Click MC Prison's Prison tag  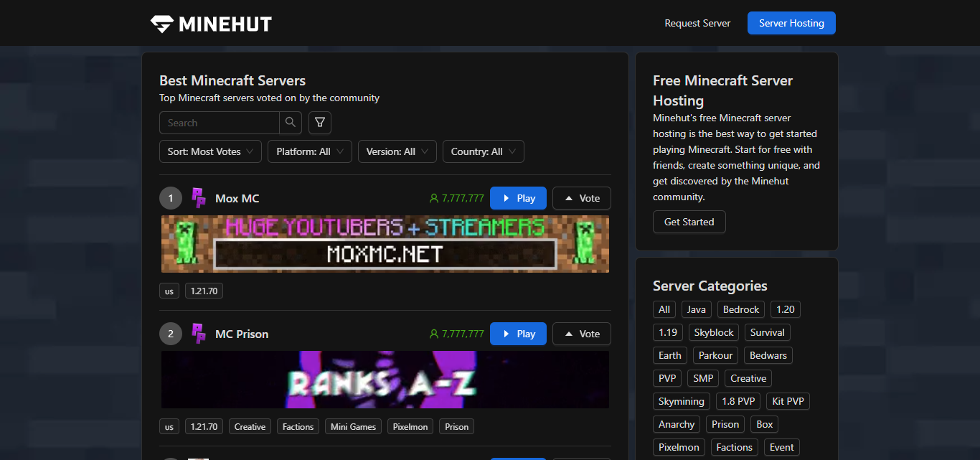pos(456,427)
